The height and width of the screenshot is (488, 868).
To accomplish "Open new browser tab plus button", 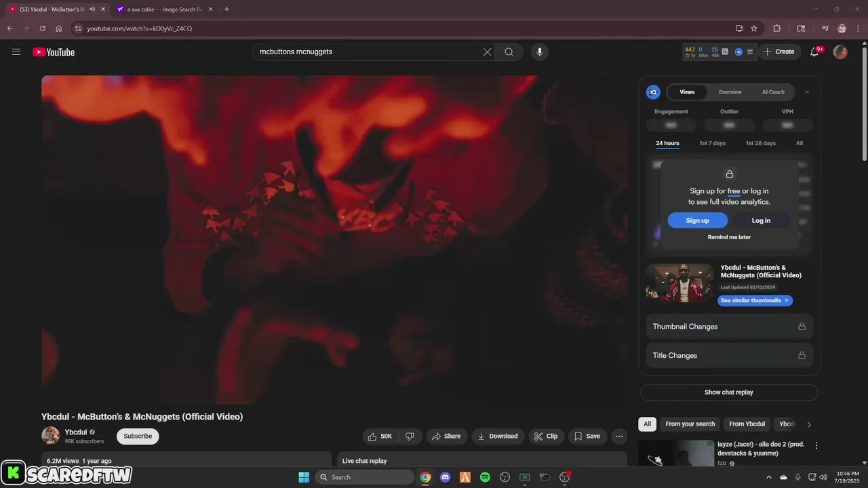I will tap(226, 9).
